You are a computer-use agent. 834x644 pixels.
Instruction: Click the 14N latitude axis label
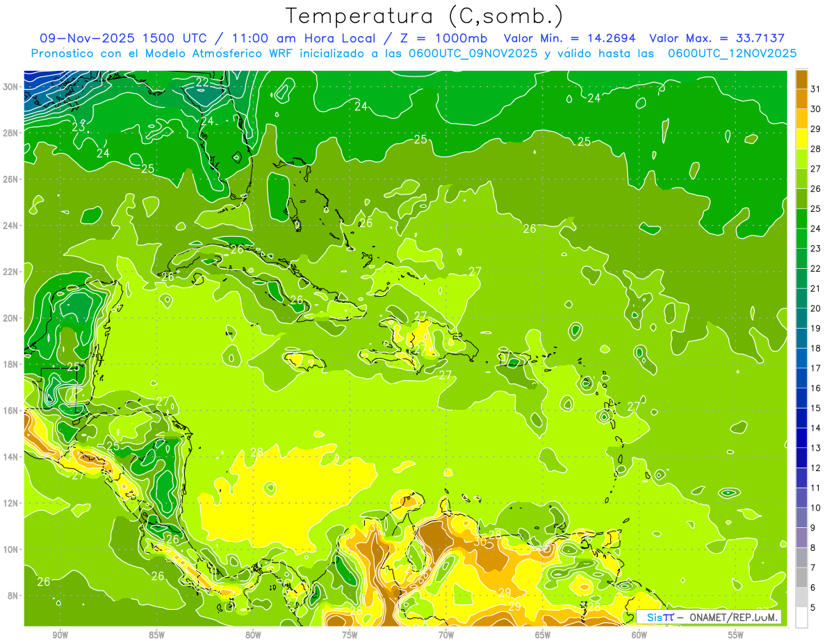click(x=11, y=456)
